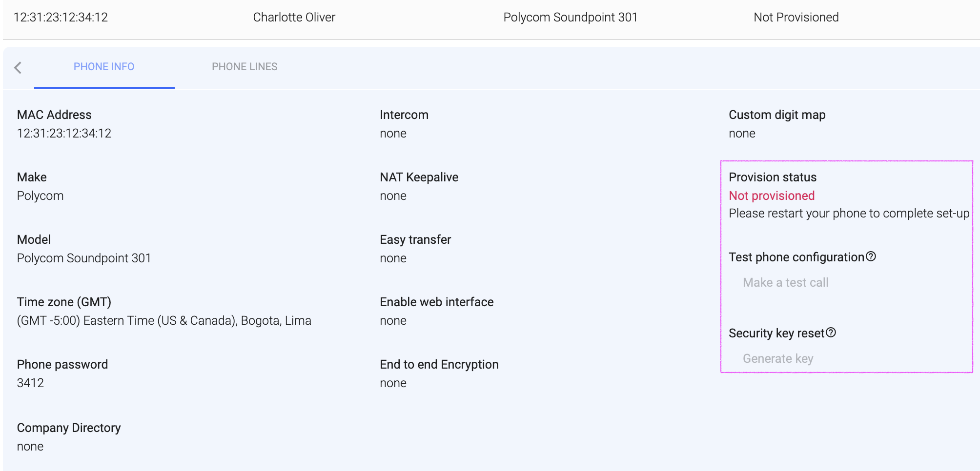The height and width of the screenshot is (471, 980).
Task: Click the Intercom field value
Action: pos(393,133)
